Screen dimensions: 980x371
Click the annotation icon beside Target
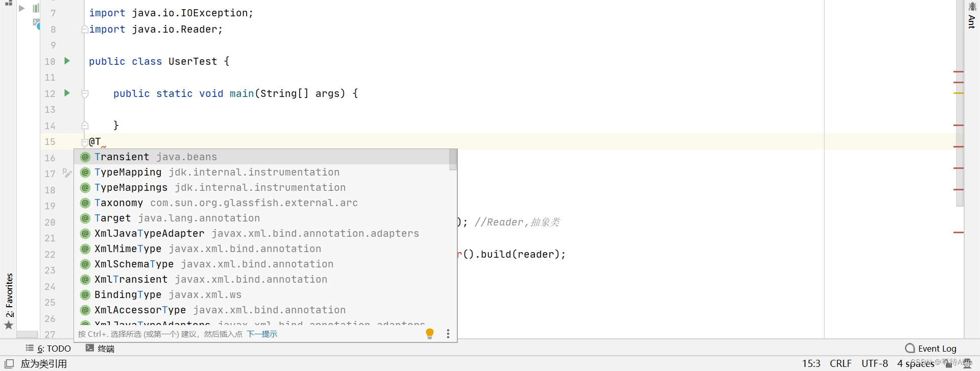pyautogui.click(x=85, y=218)
